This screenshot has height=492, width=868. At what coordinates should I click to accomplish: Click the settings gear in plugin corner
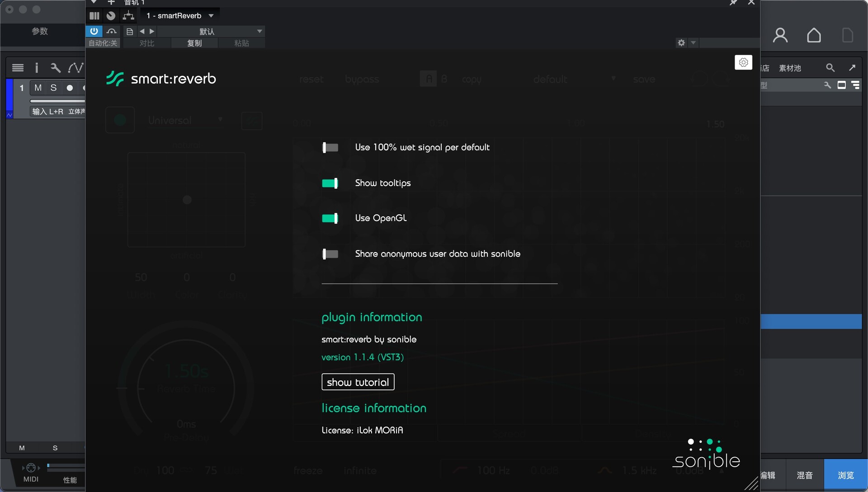(743, 62)
